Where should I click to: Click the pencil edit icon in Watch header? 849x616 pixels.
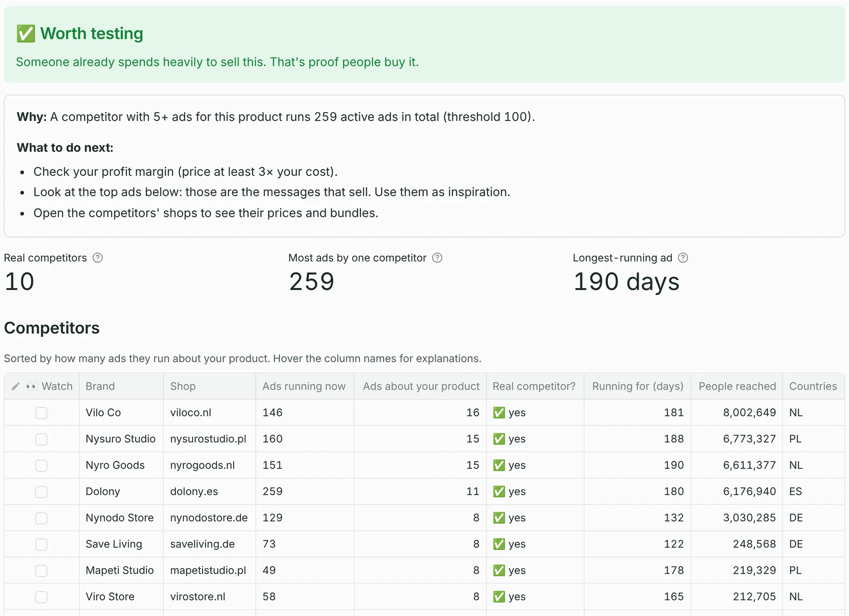(16, 386)
